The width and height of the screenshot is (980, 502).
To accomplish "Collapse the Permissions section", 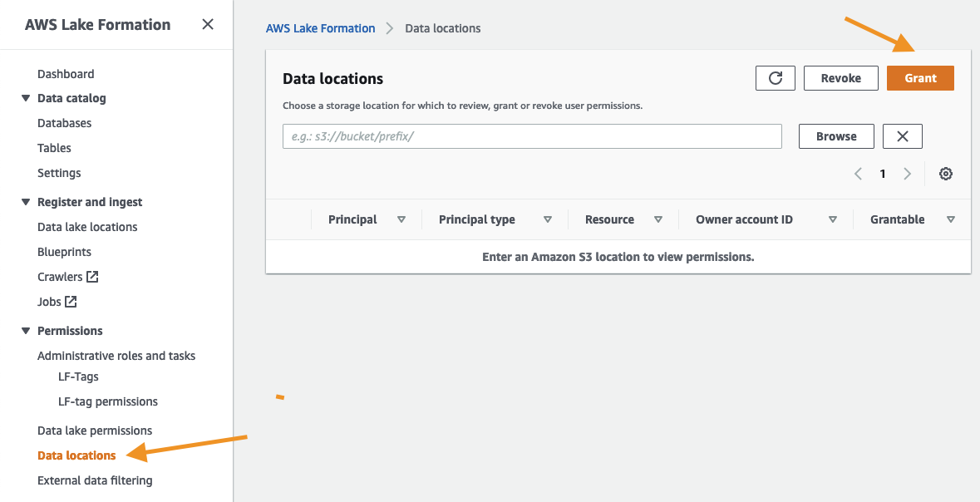I will coord(25,331).
